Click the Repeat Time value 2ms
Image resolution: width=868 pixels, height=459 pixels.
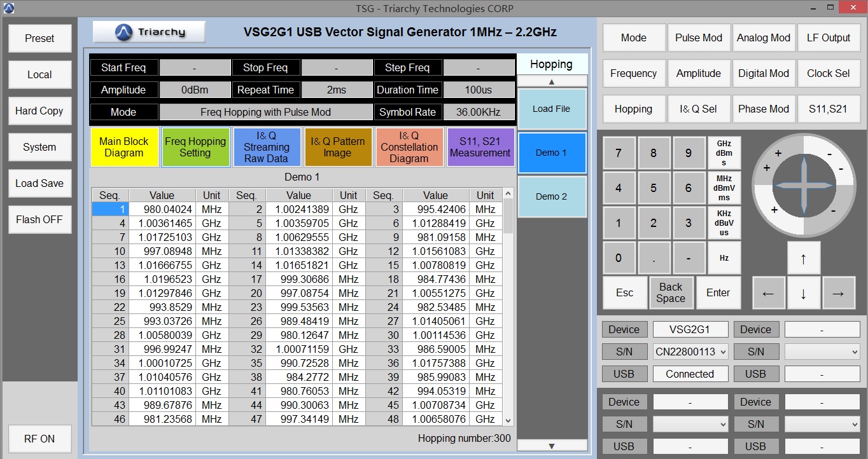coord(337,90)
